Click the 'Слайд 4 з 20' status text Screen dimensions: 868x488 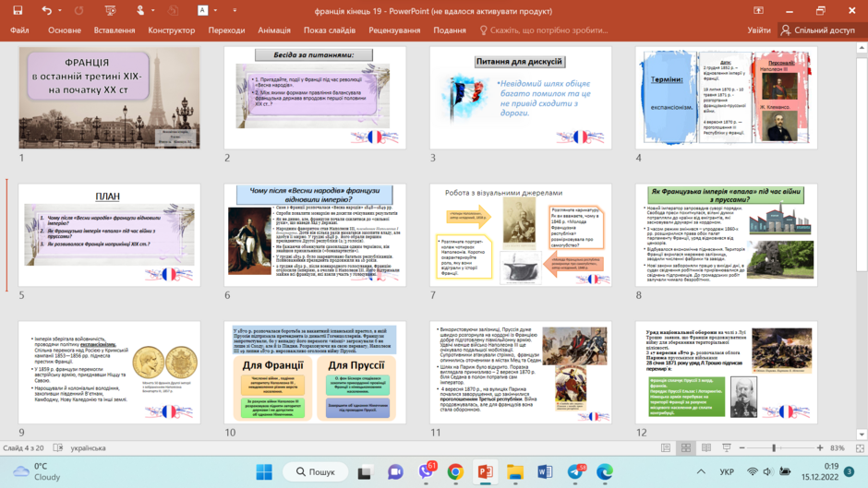[23, 447]
